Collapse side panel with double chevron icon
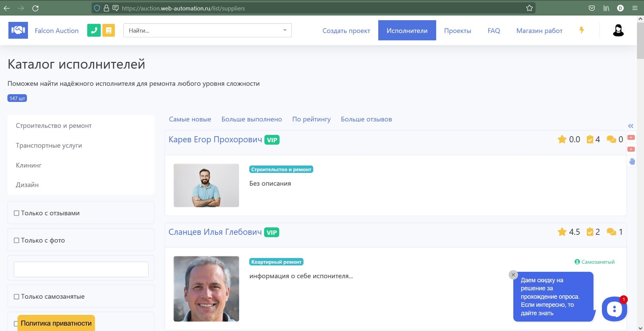The image size is (644, 331). tap(631, 126)
